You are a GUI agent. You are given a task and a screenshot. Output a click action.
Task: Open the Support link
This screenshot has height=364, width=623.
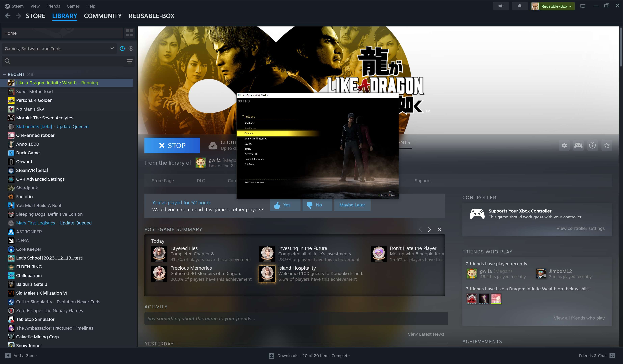423,181
